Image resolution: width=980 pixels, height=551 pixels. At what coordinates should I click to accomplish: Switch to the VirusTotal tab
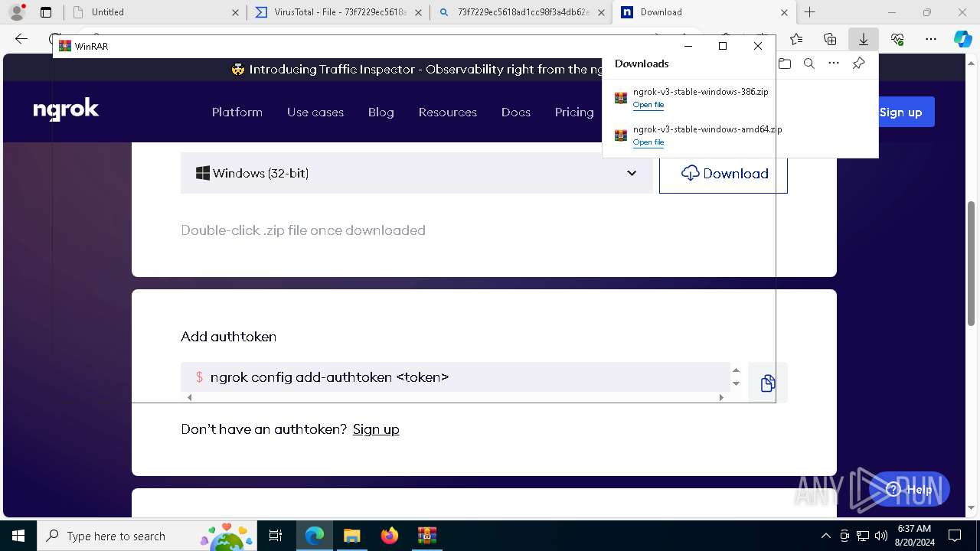(338, 12)
